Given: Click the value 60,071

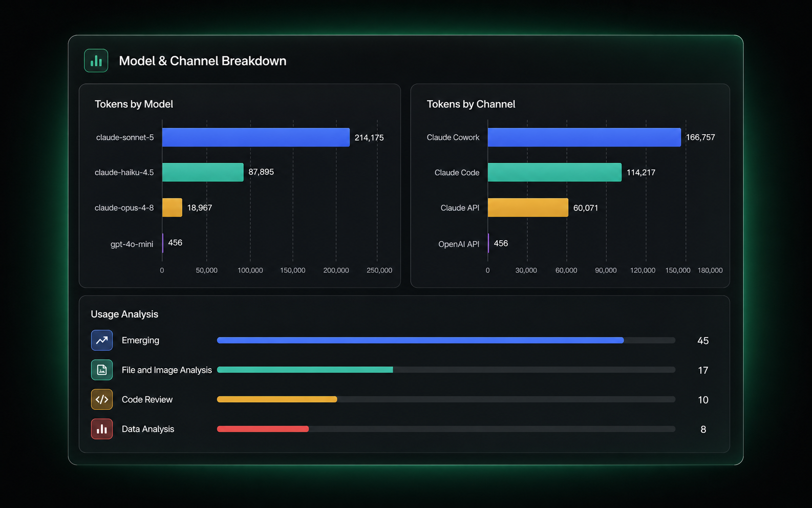Looking at the screenshot, I should click(x=586, y=208).
